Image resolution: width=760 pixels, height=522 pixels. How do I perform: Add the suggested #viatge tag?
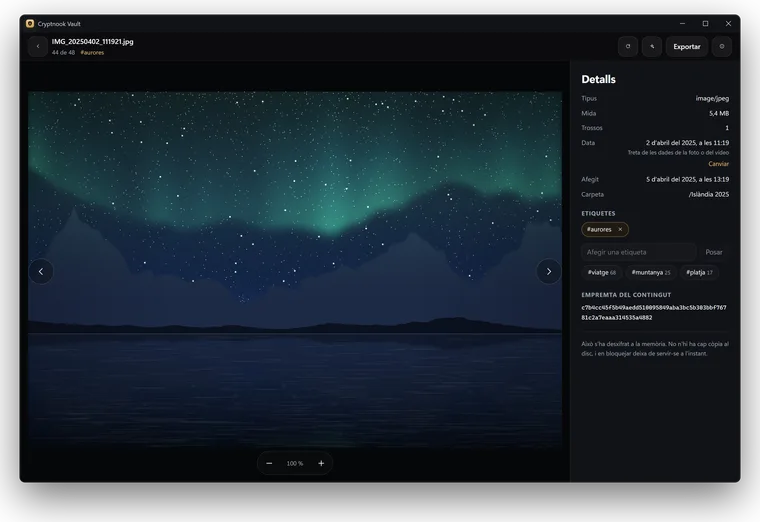coord(602,272)
